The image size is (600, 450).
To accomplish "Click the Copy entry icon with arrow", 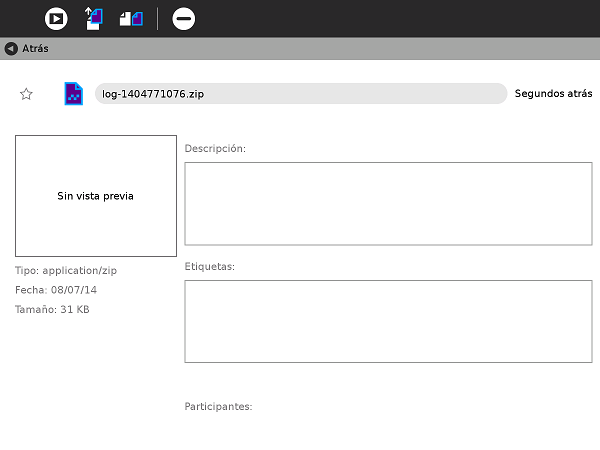I will tap(94, 18).
